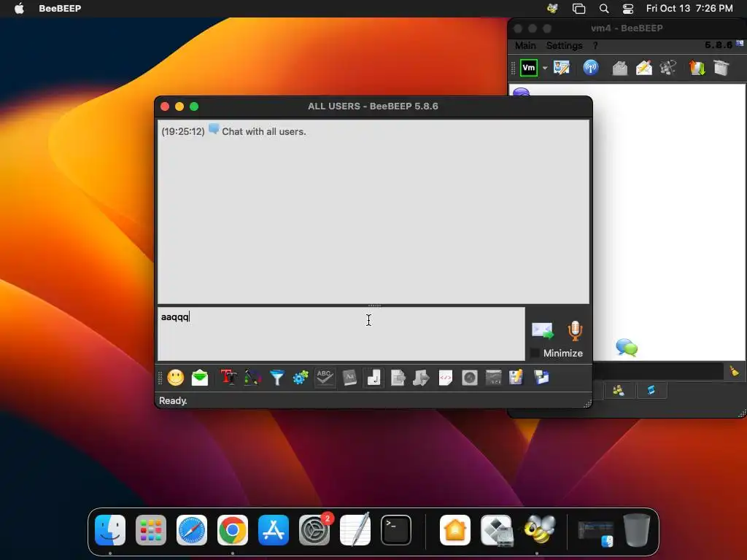Click the envelope with pencil icon in vm4
This screenshot has width=747, height=560.
[643, 68]
